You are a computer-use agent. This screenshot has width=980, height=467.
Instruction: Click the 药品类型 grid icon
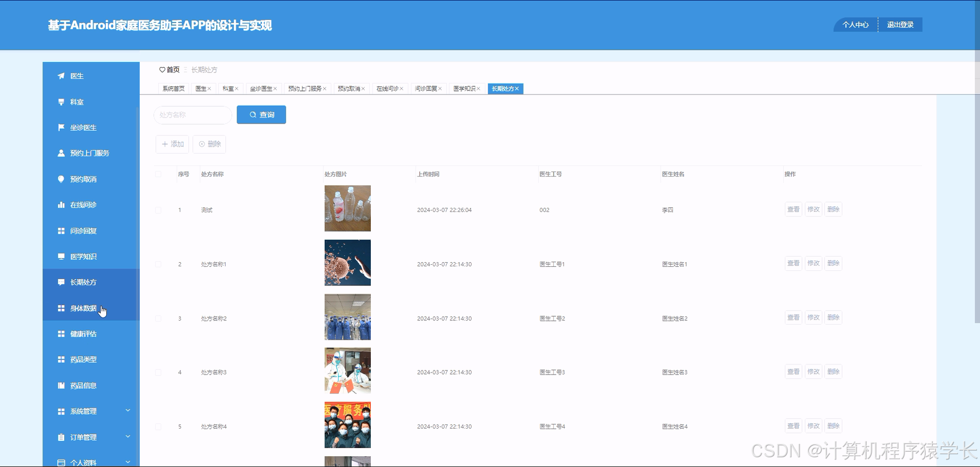coord(61,360)
